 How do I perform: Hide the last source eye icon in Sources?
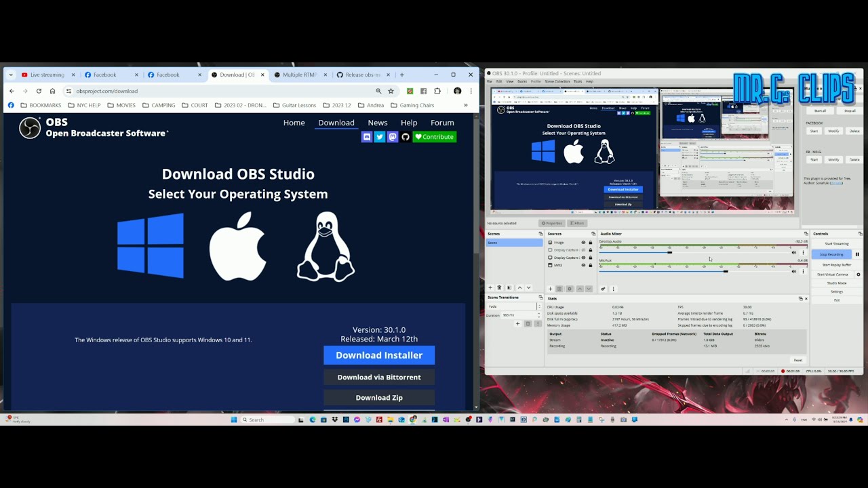click(x=583, y=265)
